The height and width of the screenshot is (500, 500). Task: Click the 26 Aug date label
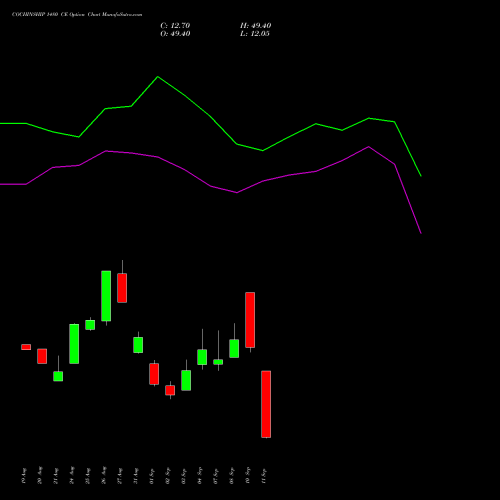104,476
